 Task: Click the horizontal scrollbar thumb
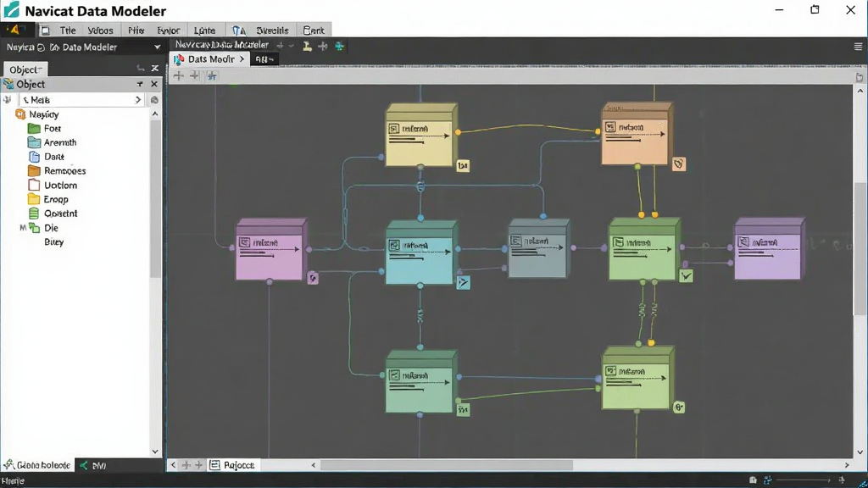pos(447,465)
